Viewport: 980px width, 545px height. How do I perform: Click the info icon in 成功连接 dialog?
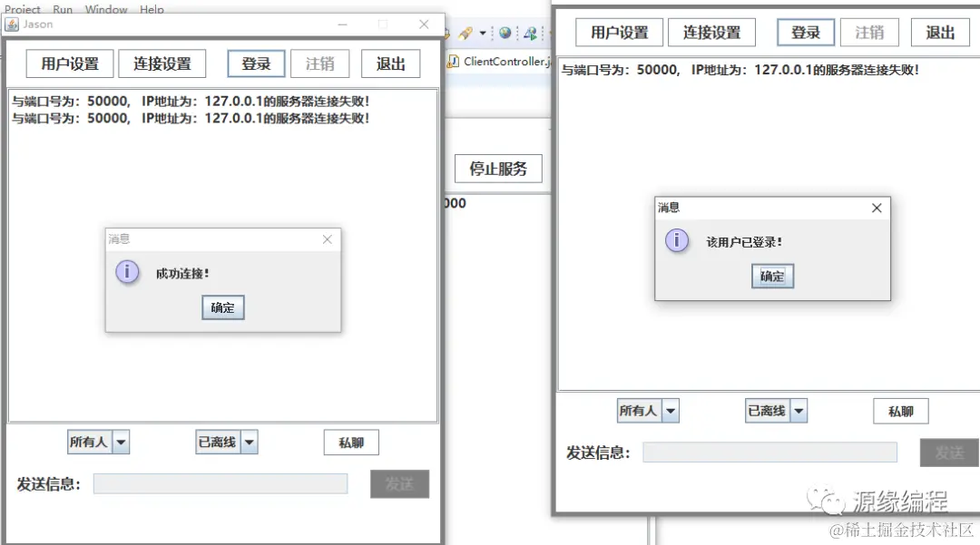[x=126, y=272]
